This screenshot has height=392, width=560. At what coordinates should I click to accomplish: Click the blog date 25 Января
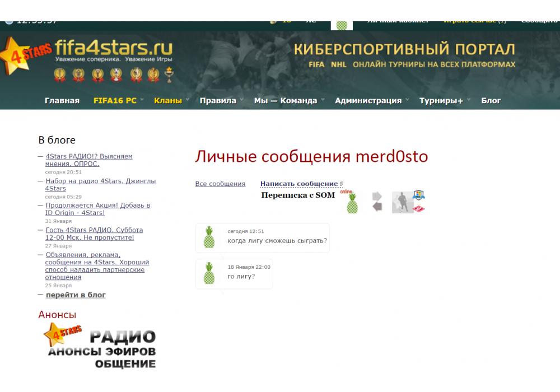pos(58,285)
